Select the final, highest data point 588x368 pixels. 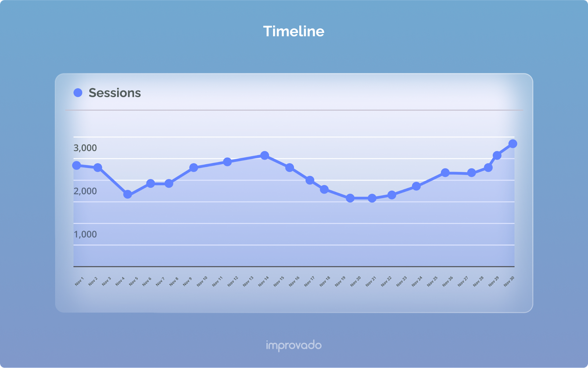click(513, 144)
